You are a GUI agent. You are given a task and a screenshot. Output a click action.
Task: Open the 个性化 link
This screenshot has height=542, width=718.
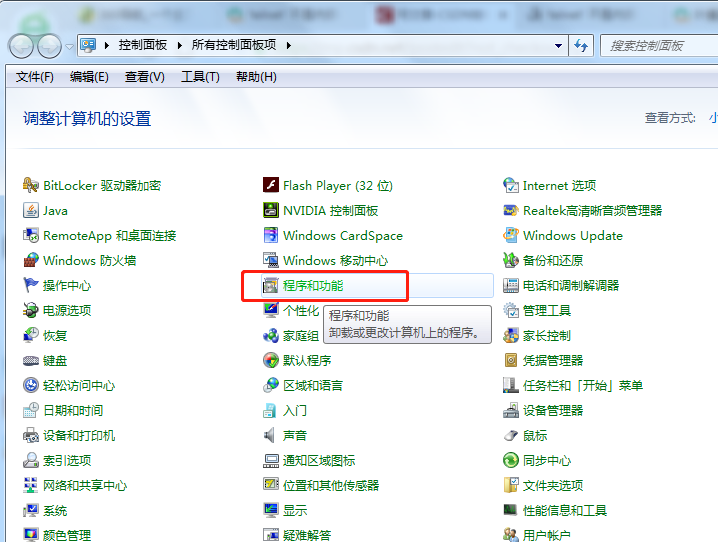click(x=300, y=310)
